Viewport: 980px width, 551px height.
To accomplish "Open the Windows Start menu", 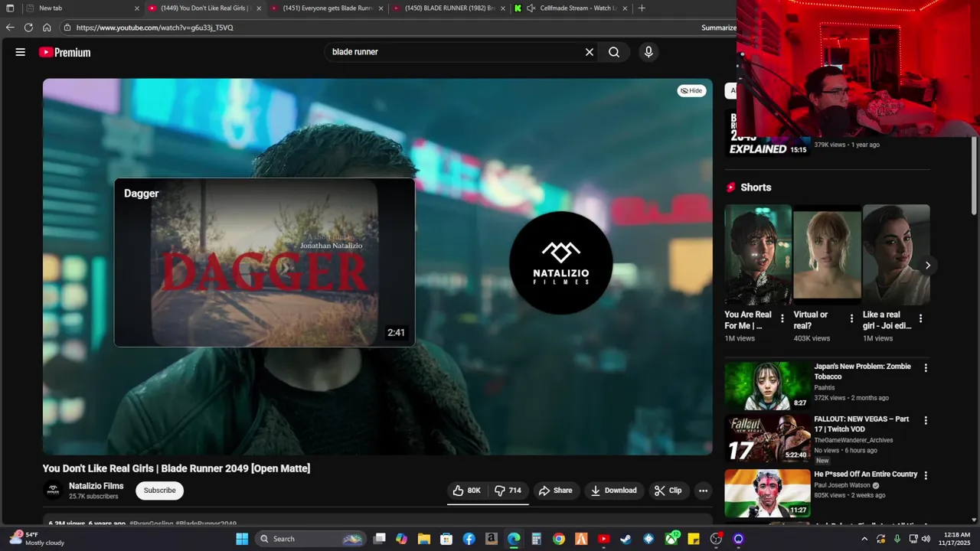I will [x=242, y=539].
